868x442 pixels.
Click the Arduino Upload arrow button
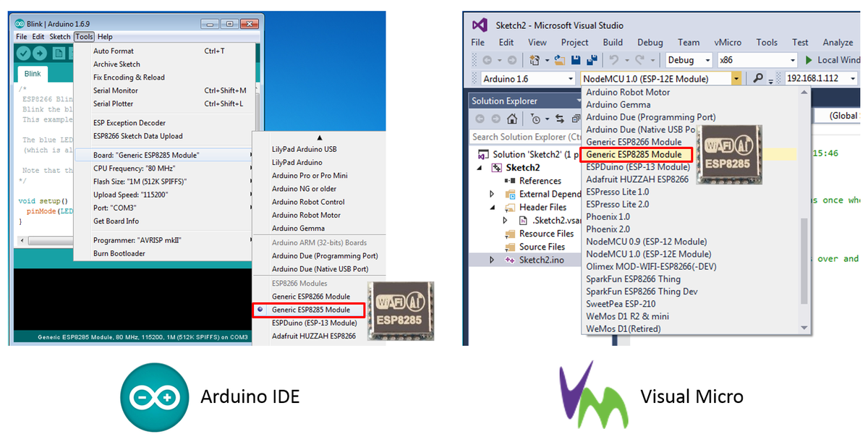pos(40,54)
